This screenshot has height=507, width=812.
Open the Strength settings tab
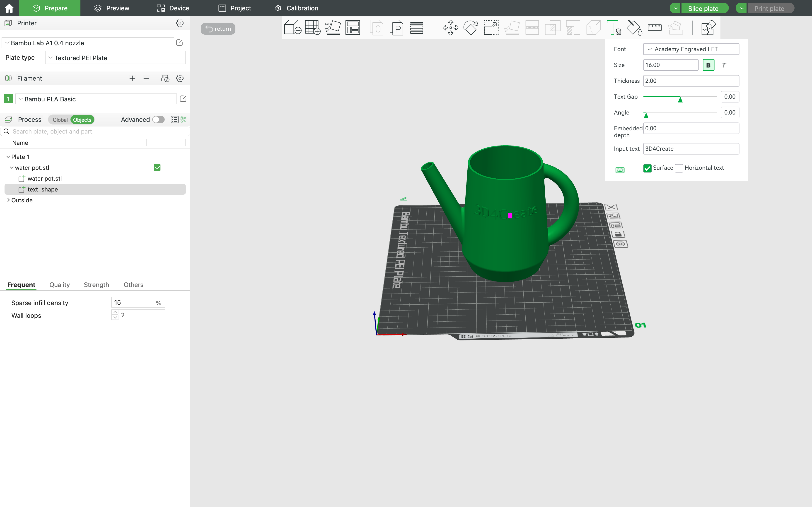coord(96,285)
